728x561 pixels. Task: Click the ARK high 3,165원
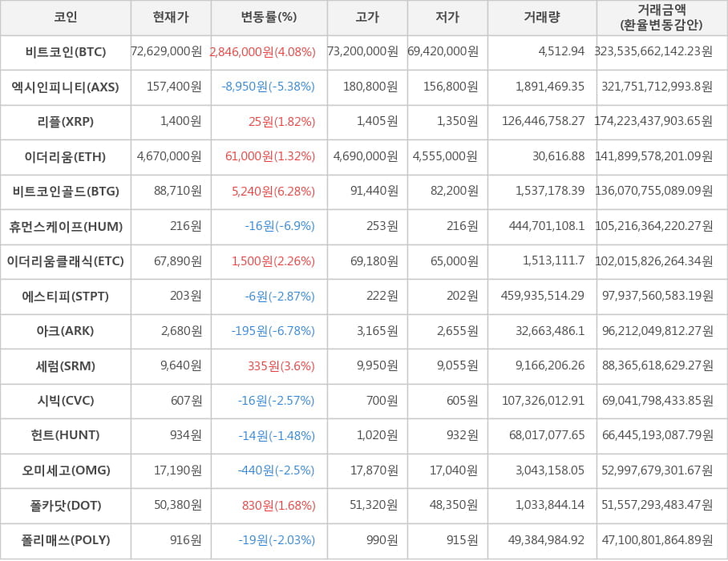[378, 331]
